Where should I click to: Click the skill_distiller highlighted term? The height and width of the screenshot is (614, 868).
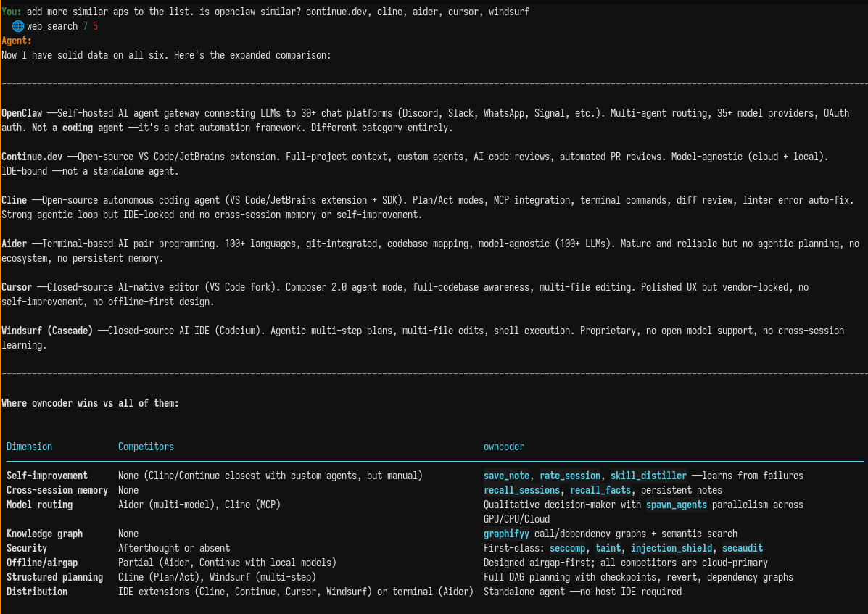pos(648,475)
